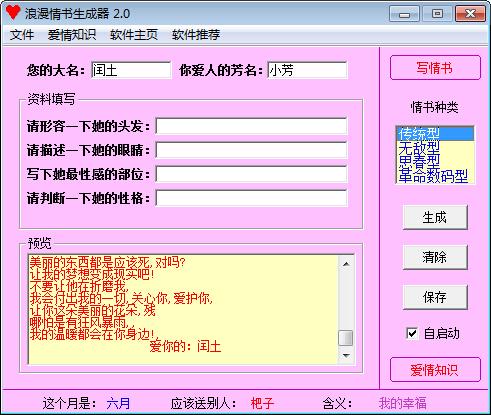Open the 文件 menu

22,35
